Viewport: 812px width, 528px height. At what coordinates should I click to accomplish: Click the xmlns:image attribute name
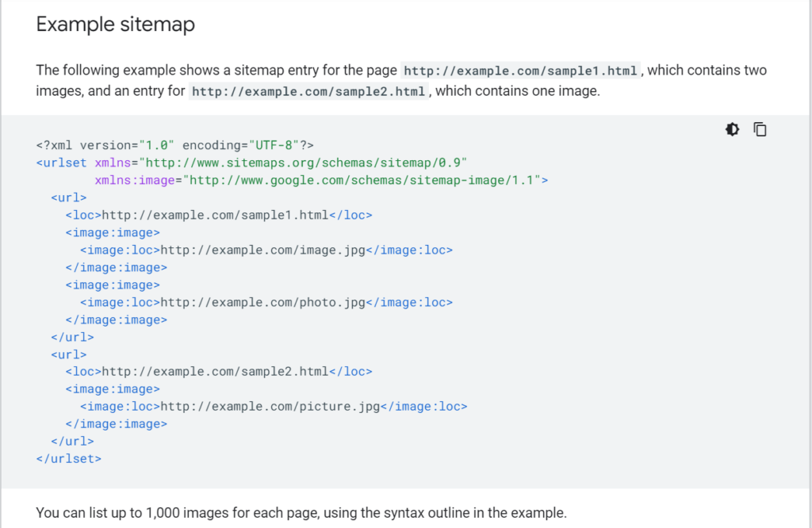(x=135, y=181)
